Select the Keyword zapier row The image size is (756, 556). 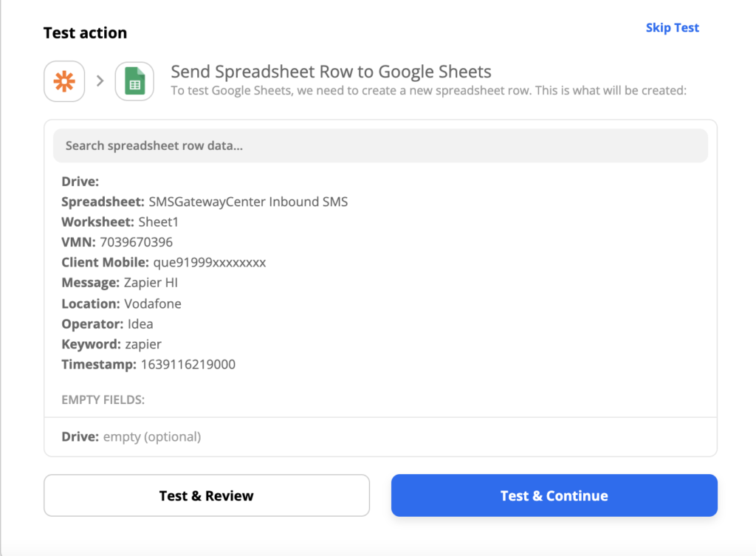click(111, 344)
